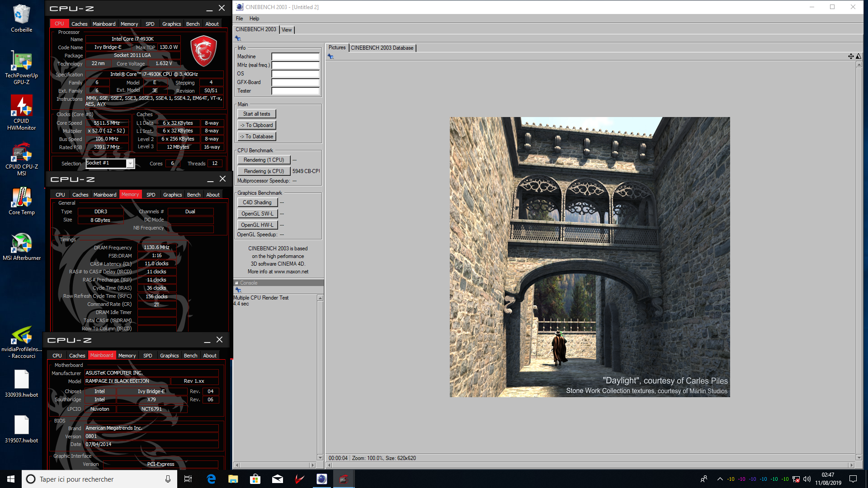This screenshot has height=488, width=868.
Task: Show hidden system tray icons chevron
Action: click(720, 479)
